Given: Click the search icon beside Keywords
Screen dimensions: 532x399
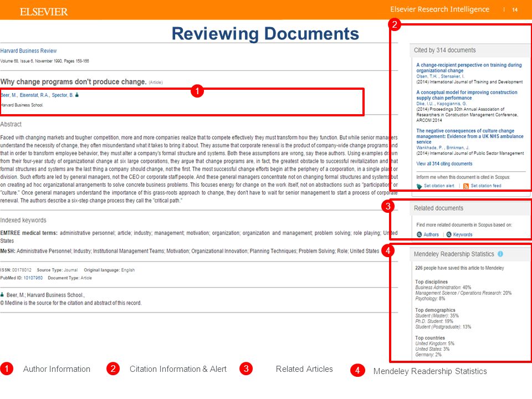Looking at the screenshot, I should [449, 234].
